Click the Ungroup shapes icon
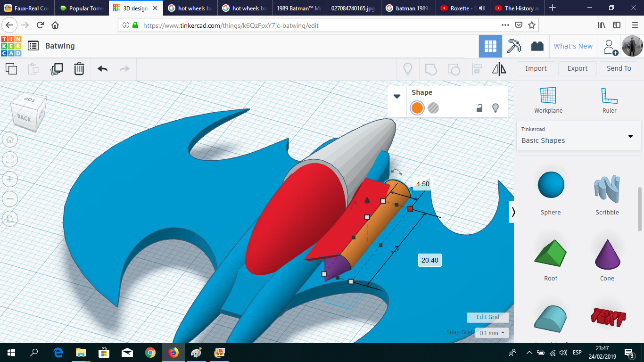This screenshot has width=644, height=362. point(454,69)
